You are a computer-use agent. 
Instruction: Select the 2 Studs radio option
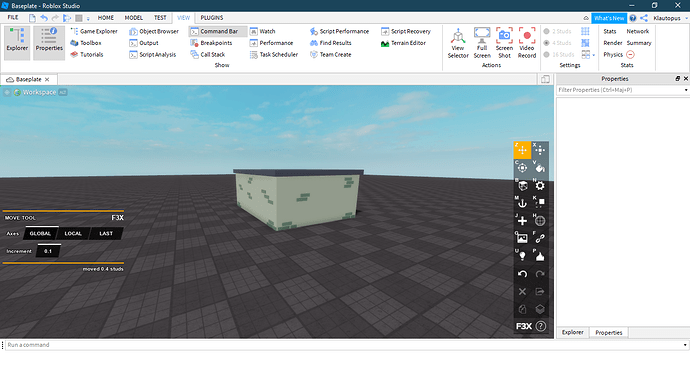(557, 31)
